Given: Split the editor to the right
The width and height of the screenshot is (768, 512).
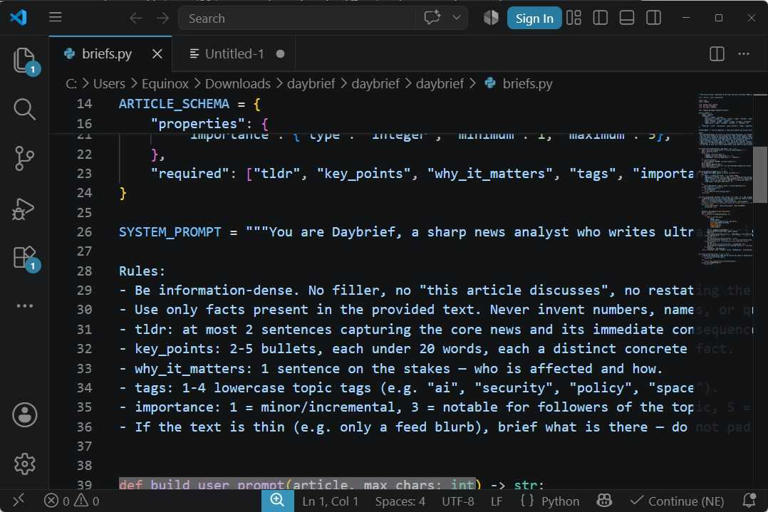Looking at the screenshot, I should tap(717, 54).
